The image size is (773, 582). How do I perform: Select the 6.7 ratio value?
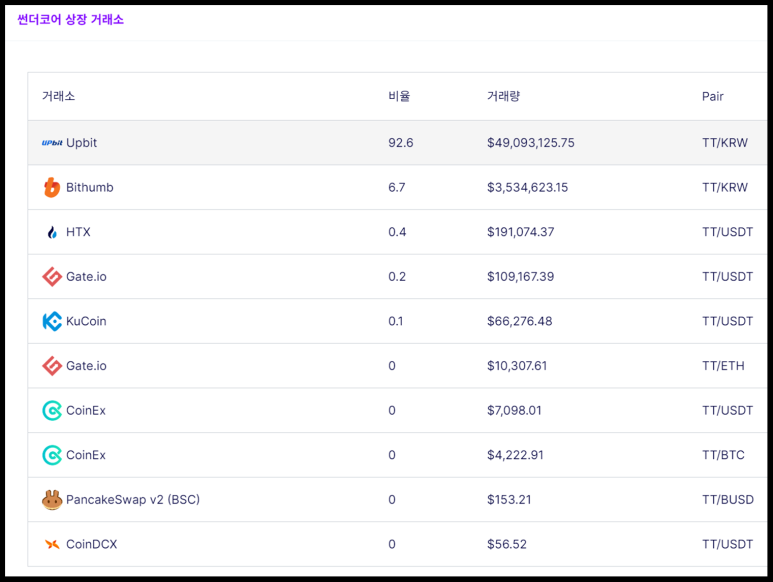coord(397,187)
